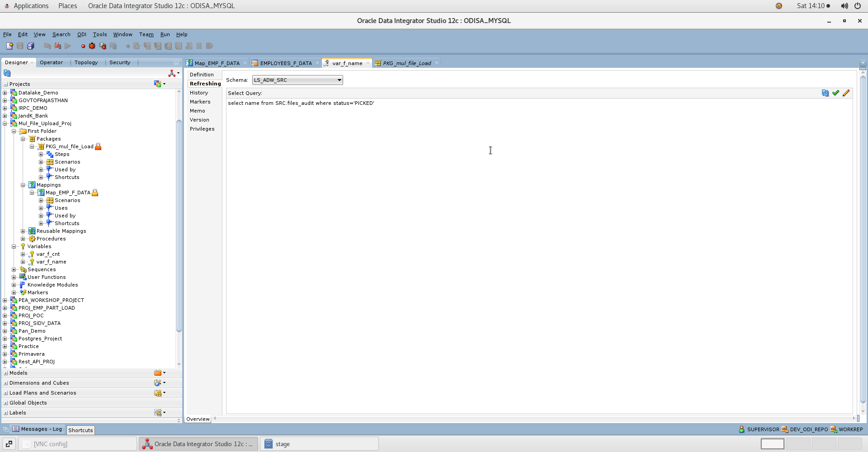868x452 pixels.
Task: Click the WORKREP status icon
Action: [834, 429]
